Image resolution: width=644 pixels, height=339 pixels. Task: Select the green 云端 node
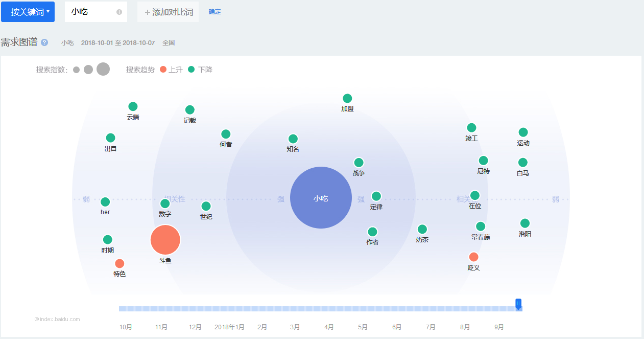(x=133, y=107)
